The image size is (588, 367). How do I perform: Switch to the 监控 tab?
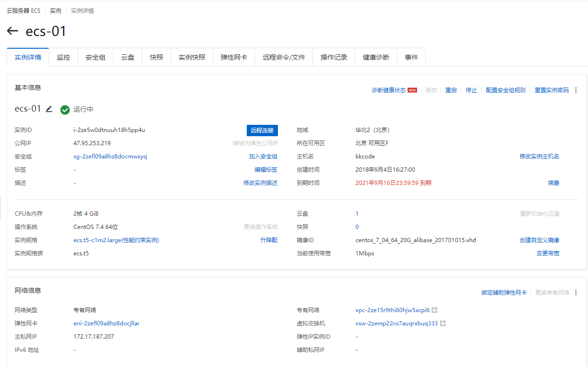63,57
